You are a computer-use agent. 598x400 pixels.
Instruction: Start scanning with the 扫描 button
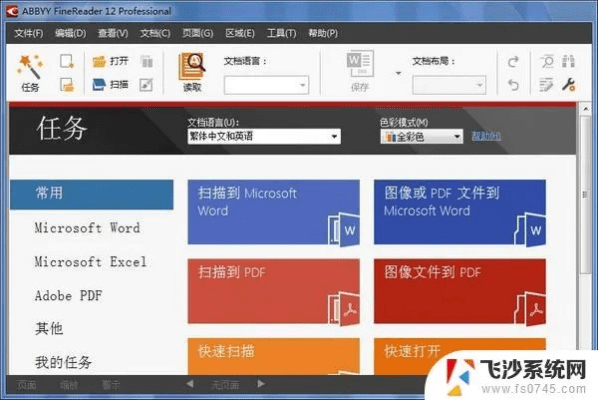pos(111,85)
